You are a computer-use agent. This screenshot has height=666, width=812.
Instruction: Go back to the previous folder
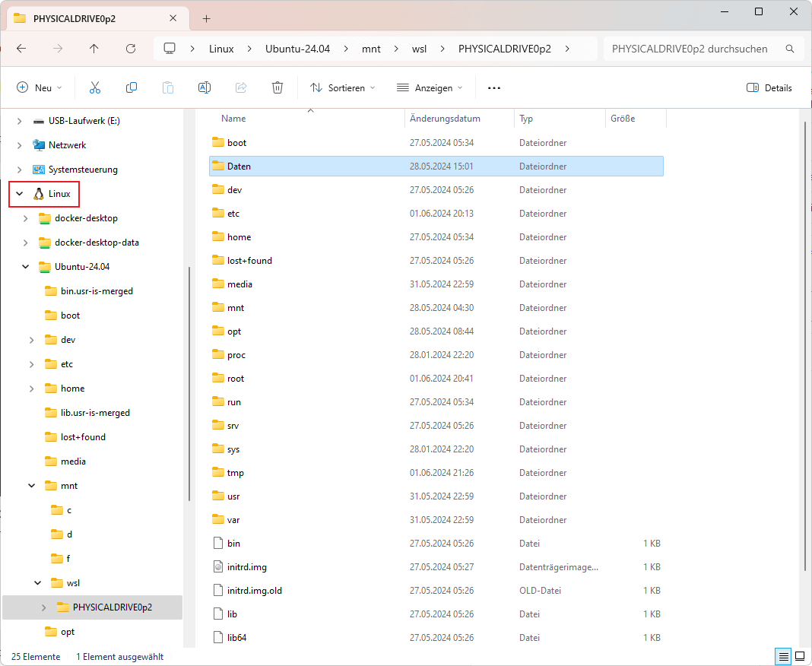tap(21, 49)
